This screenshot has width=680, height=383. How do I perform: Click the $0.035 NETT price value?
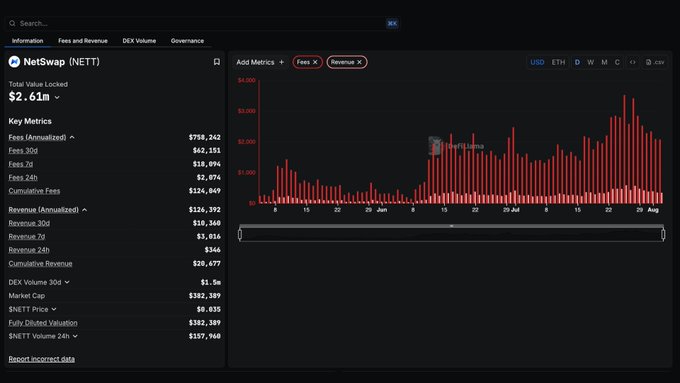(209, 309)
